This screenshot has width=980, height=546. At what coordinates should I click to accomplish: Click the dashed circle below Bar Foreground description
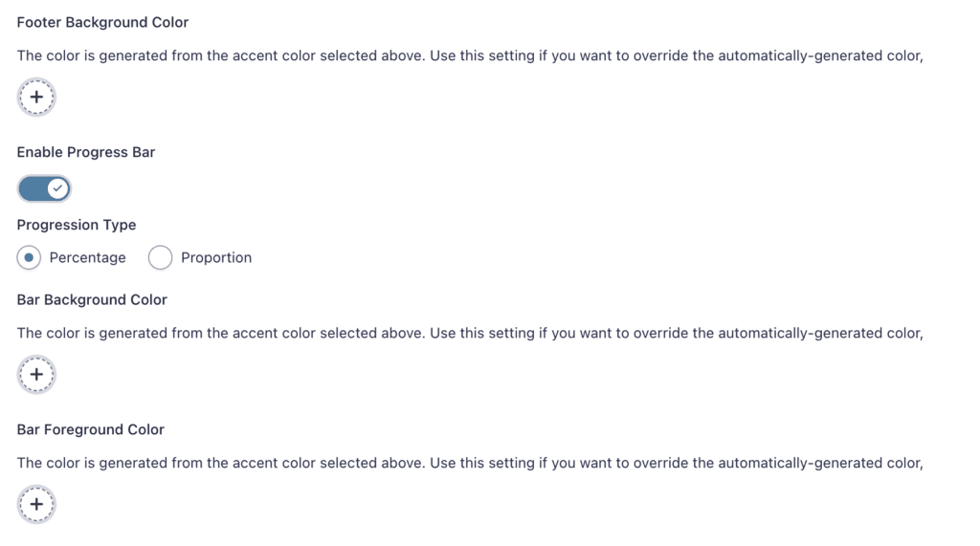pos(36,504)
